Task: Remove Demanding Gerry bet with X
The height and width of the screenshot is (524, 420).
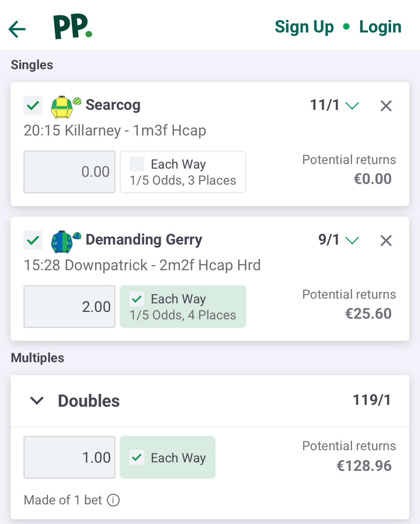Action: [x=386, y=241]
